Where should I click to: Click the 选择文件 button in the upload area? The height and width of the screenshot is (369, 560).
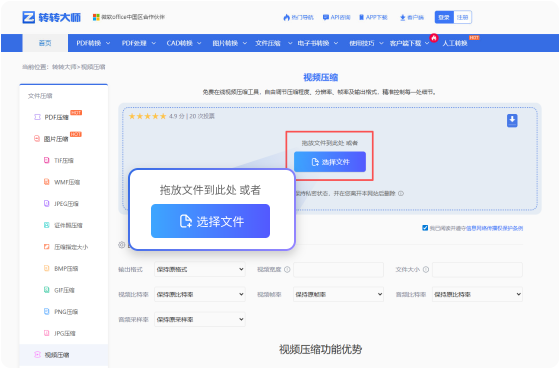330,162
